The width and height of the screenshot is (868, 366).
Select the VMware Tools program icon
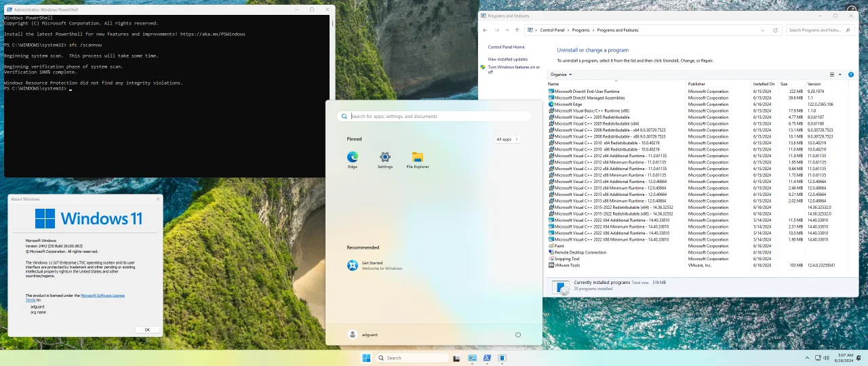(x=551, y=266)
